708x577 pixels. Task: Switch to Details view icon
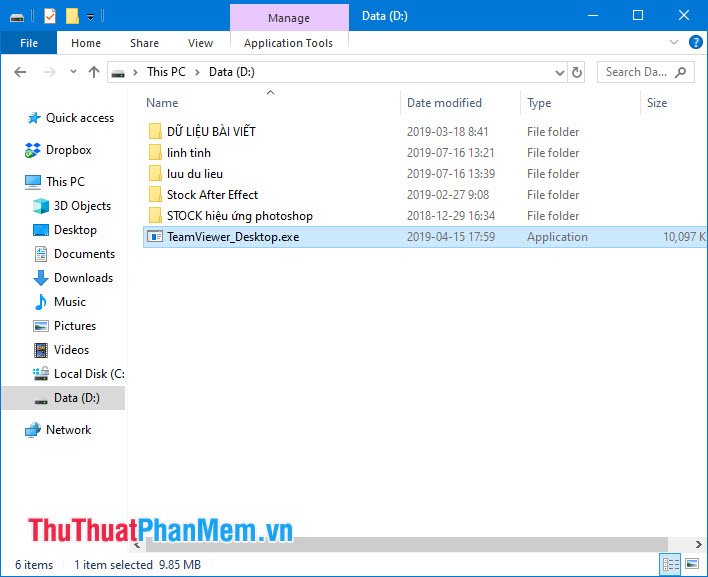pyautogui.click(x=671, y=564)
